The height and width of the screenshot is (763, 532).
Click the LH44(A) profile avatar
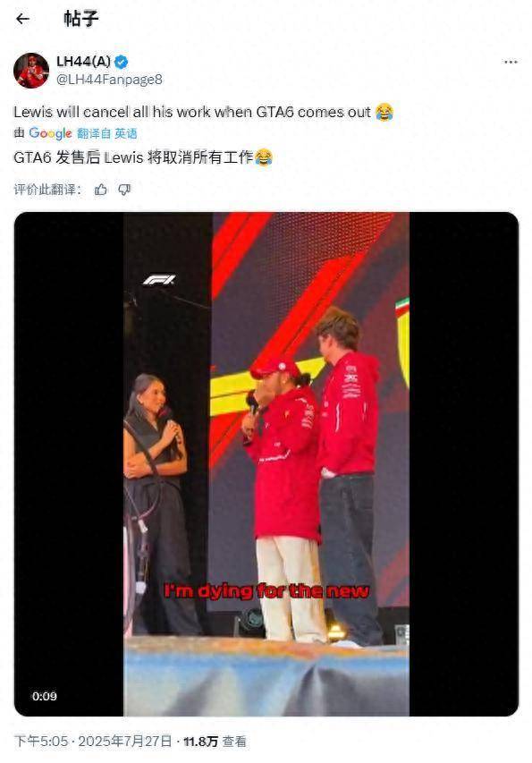[x=31, y=71]
